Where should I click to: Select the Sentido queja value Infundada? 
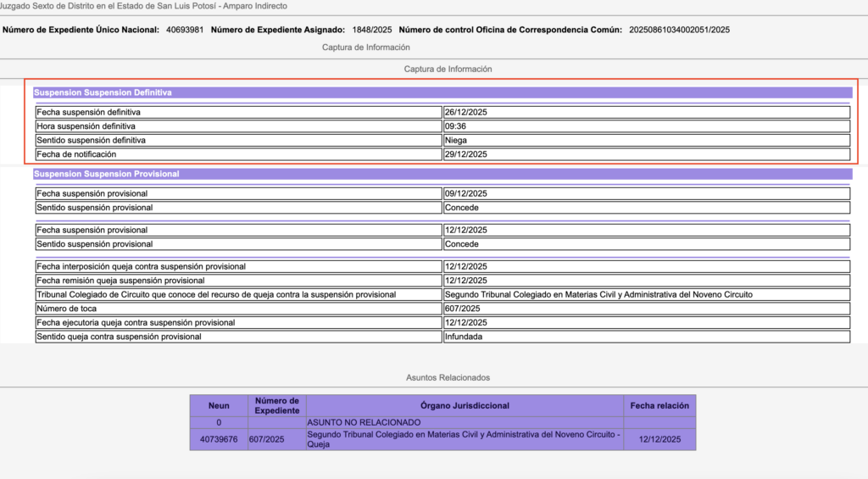[x=645, y=337]
